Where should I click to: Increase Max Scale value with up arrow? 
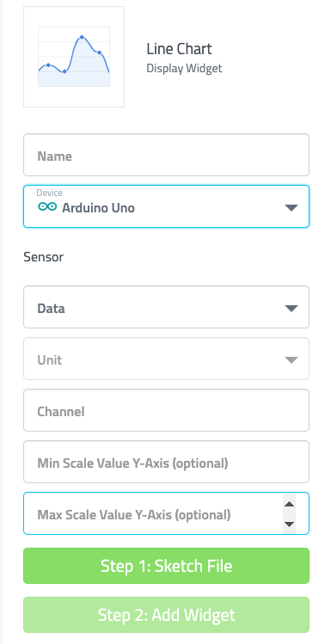coord(290,504)
